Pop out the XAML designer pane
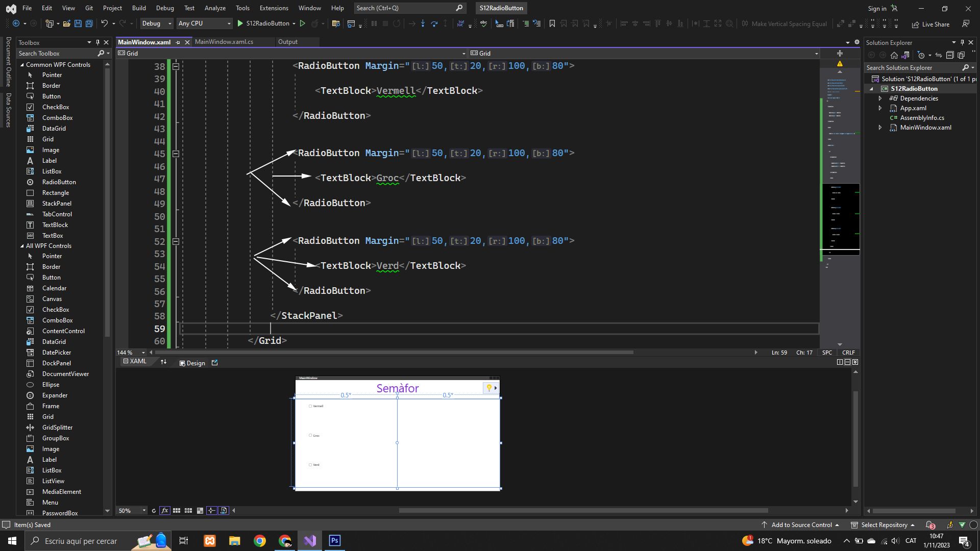The image size is (980, 551). click(x=215, y=363)
